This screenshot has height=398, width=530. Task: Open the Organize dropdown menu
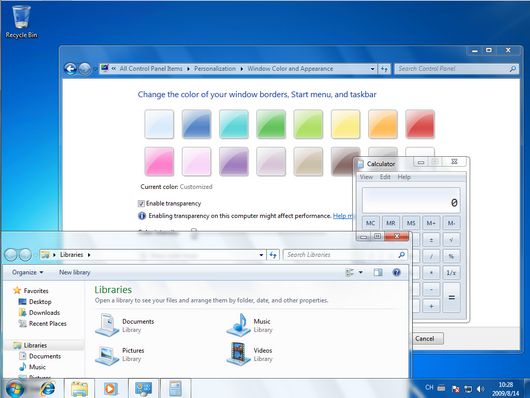[27, 272]
